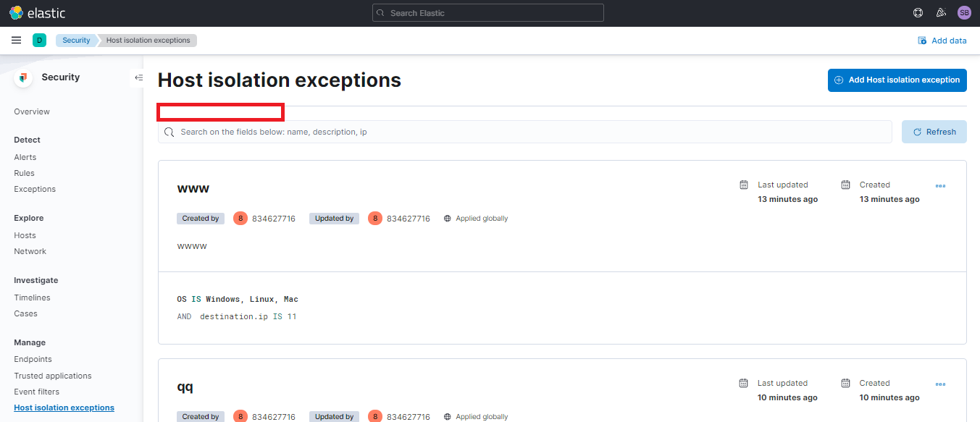The height and width of the screenshot is (422, 980).
Task: Open actions menu on www exception card
Action: pyautogui.click(x=940, y=185)
